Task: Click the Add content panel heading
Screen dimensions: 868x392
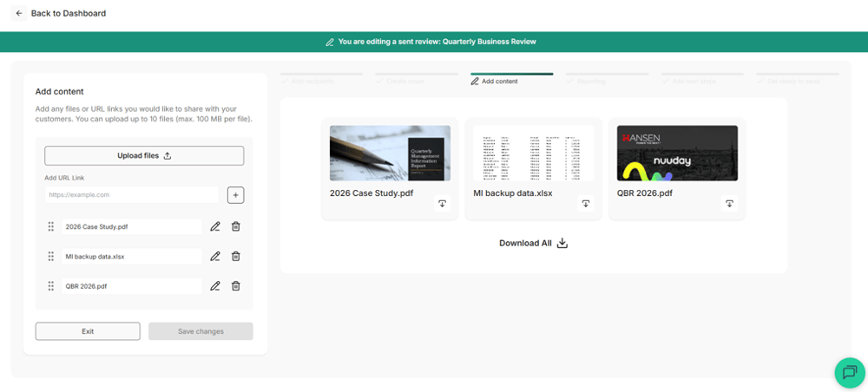Action: (x=59, y=92)
